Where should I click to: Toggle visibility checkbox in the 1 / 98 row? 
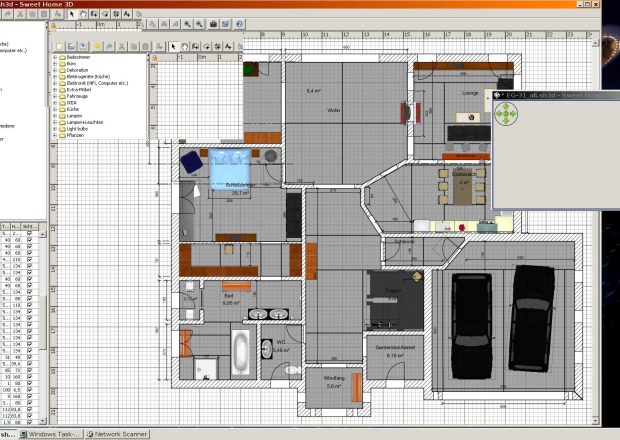click(x=29, y=383)
